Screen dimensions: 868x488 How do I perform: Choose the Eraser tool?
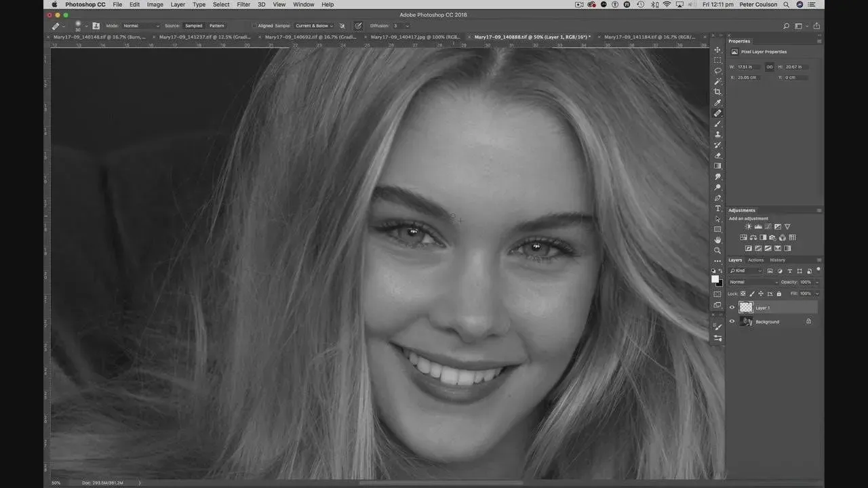(x=717, y=156)
